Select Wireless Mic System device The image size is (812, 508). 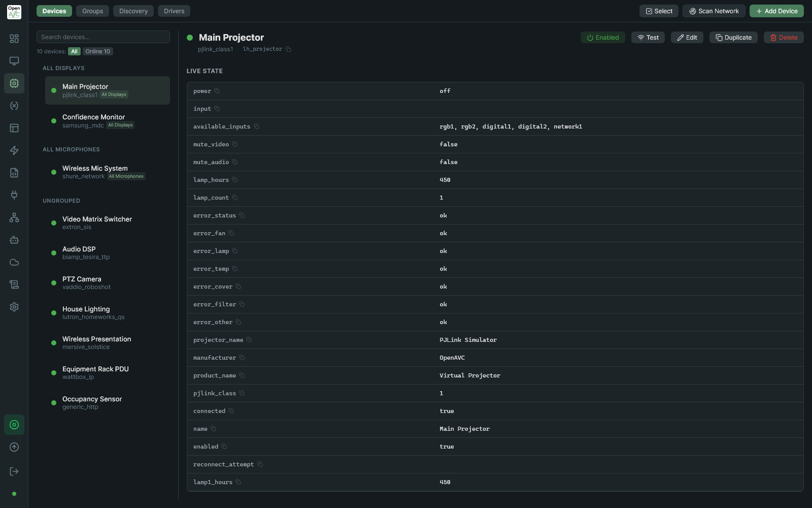point(108,172)
